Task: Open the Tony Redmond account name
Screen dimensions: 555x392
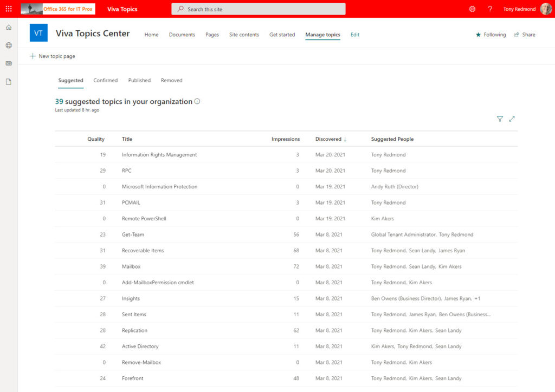Action: pyautogui.click(x=520, y=9)
